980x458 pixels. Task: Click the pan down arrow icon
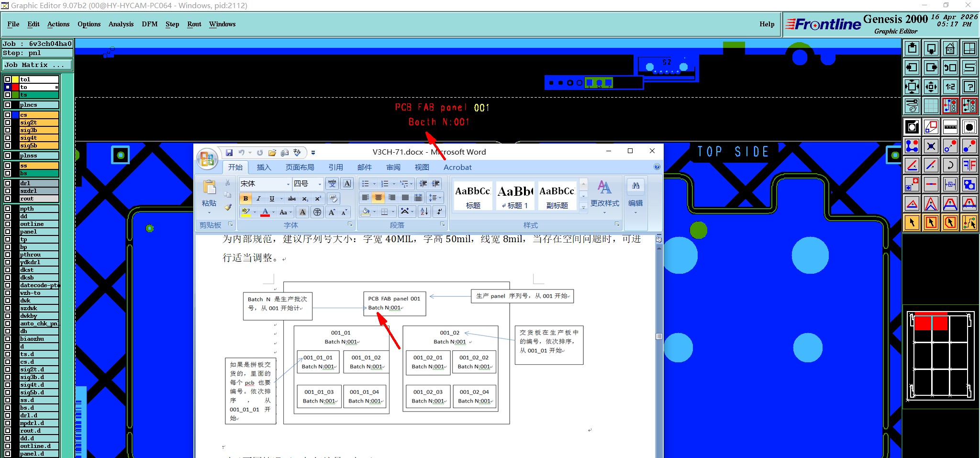click(931, 48)
